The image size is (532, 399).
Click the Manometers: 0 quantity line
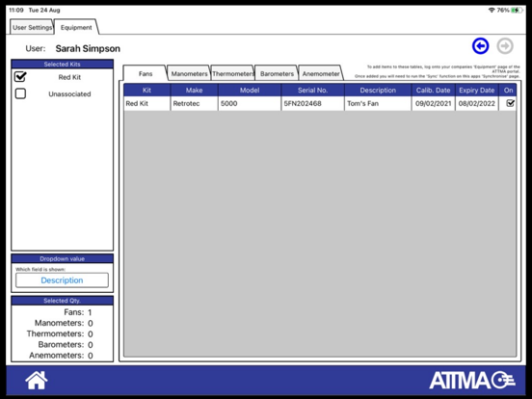click(64, 323)
